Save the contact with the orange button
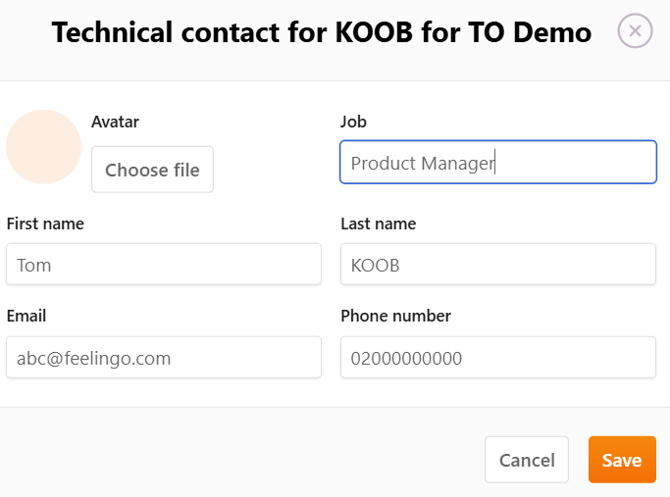Image resolution: width=670 pixels, height=497 pixels. [621, 460]
